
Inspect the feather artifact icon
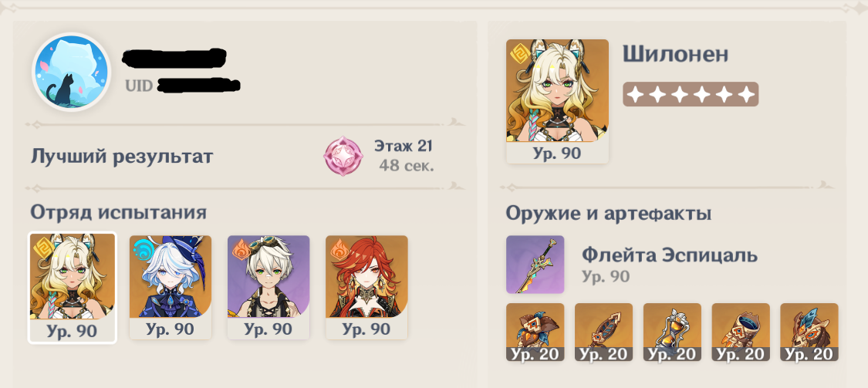coord(603,332)
